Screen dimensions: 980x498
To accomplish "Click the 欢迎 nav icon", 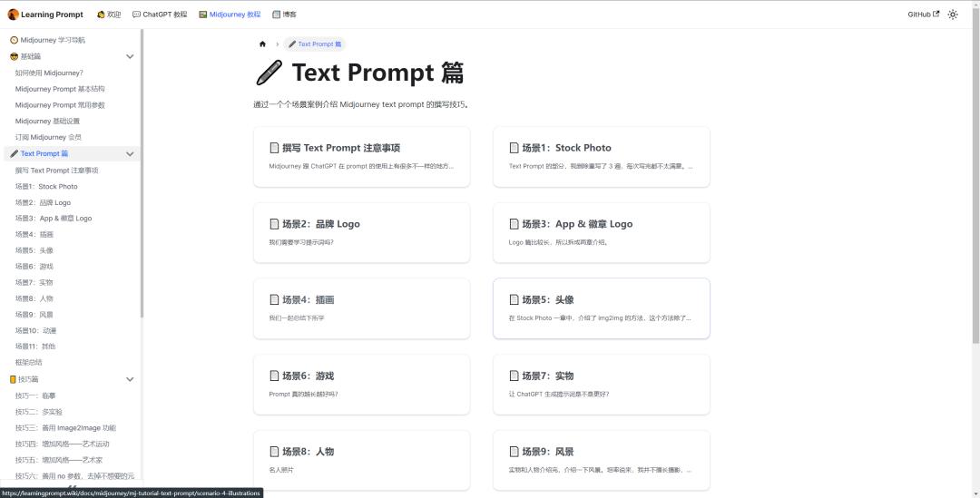I will pyautogui.click(x=101, y=15).
